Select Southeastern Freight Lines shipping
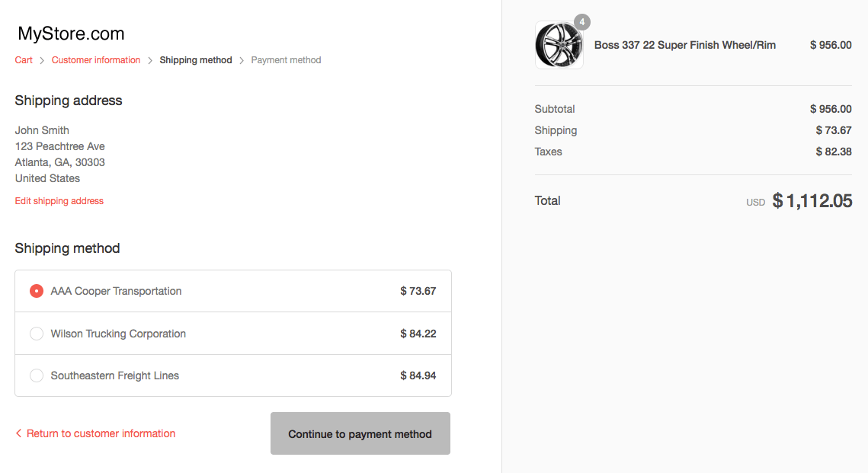 36,376
